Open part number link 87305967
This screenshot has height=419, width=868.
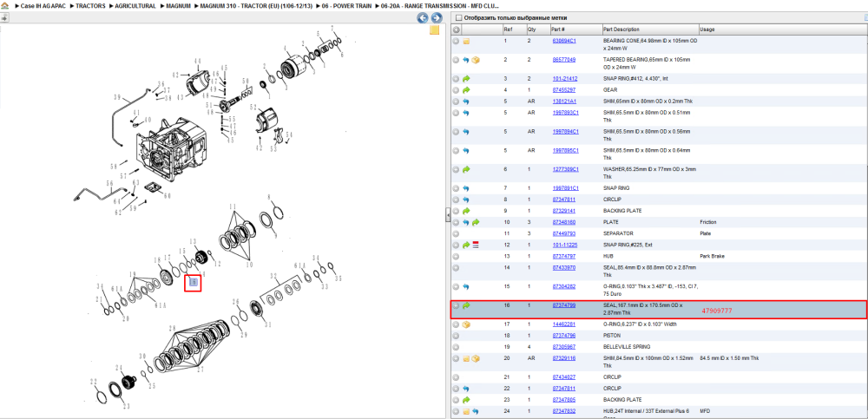(x=564, y=347)
